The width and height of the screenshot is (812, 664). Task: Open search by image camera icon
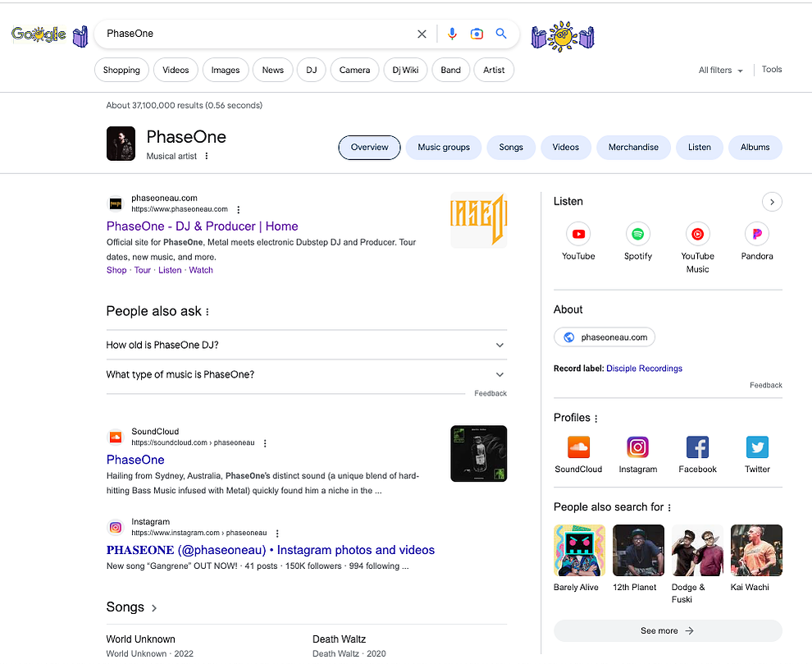pos(477,34)
